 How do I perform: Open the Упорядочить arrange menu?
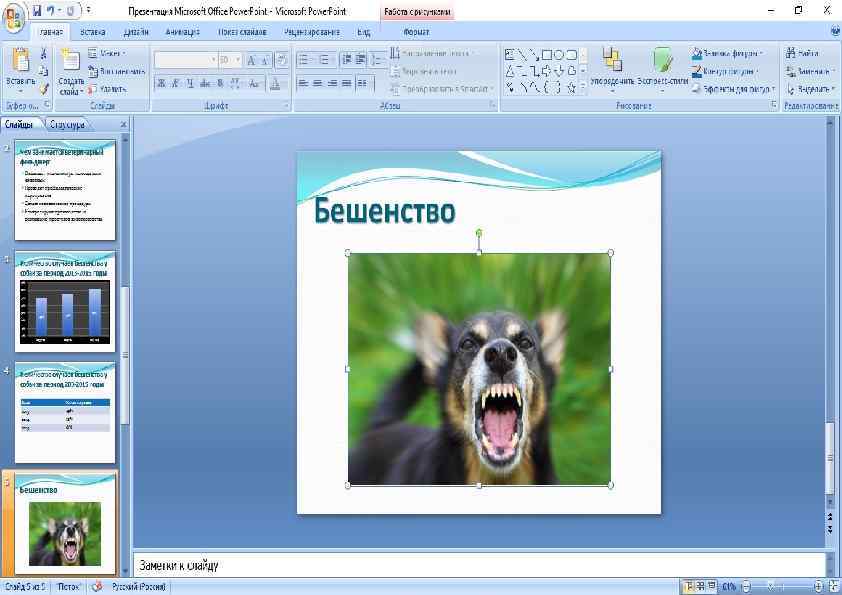tap(612, 69)
